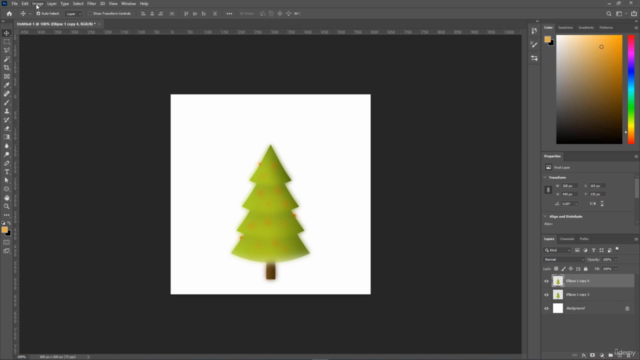
Task: Hide the Ellipse 1 copy 4 layer
Action: point(547,281)
